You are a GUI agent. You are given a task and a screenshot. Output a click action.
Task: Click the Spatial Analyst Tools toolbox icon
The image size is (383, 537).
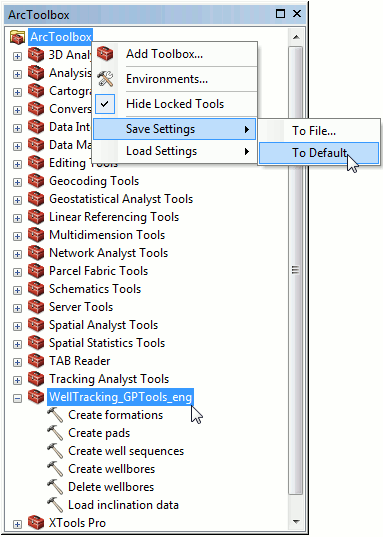point(36,325)
